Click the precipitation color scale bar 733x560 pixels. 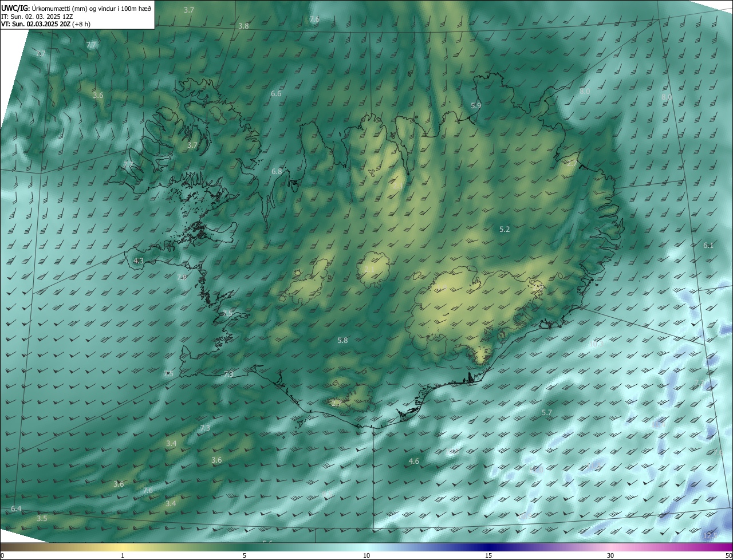click(366, 547)
